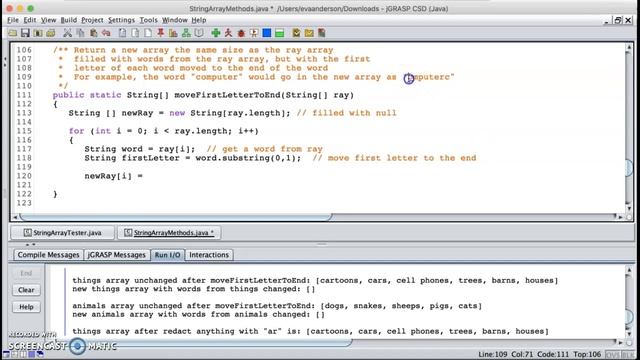Image resolution: width=640 pixels, height=360 pixels.
Task: Click the green window toolbar icon
Action: [280, 33]
